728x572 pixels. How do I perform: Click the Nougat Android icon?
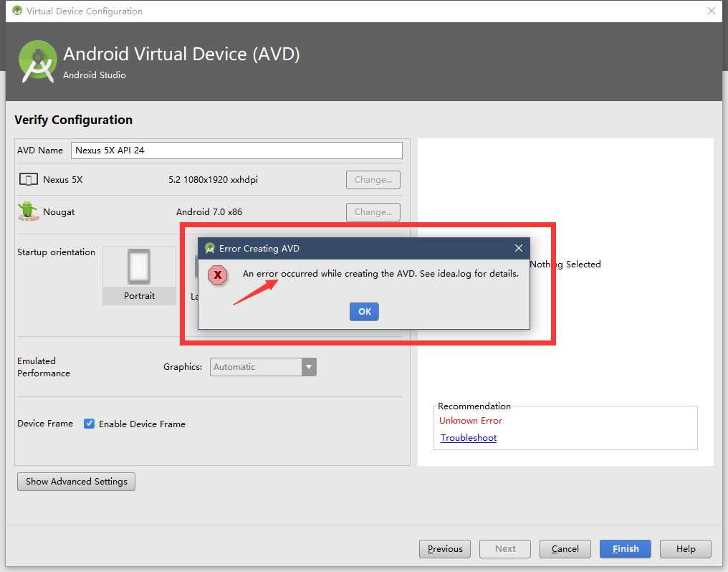(28, 211)
